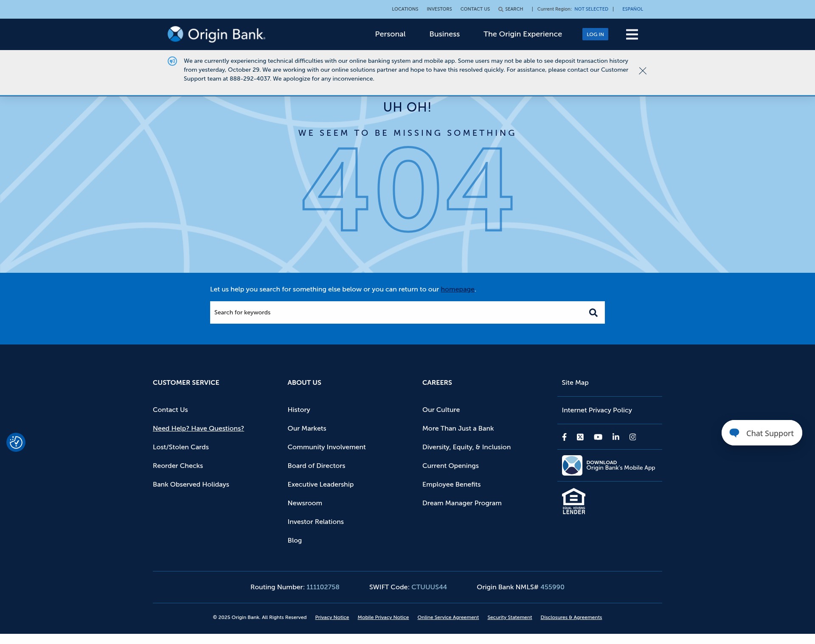The width and height of the screenshot is (815, 644).
Task: Open footer Contact Us link
Action: 170,410
